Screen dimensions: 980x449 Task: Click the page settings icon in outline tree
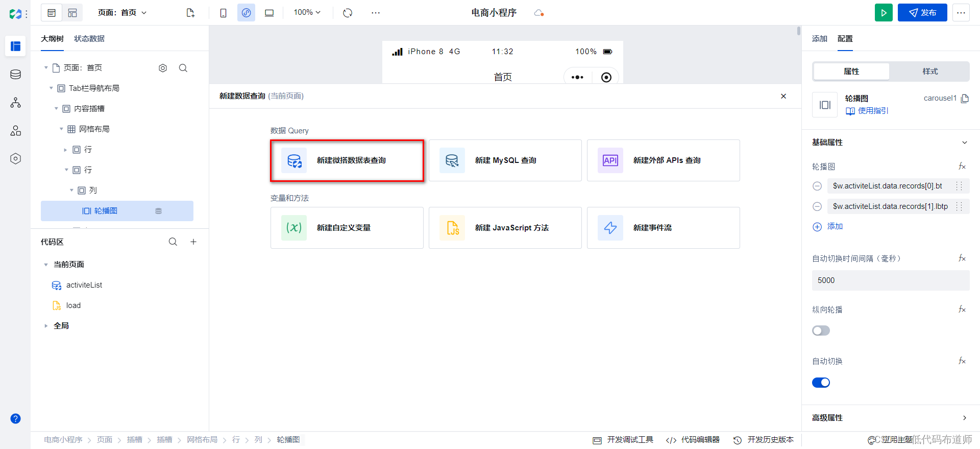pyautogui.click(x=163, y=68)
